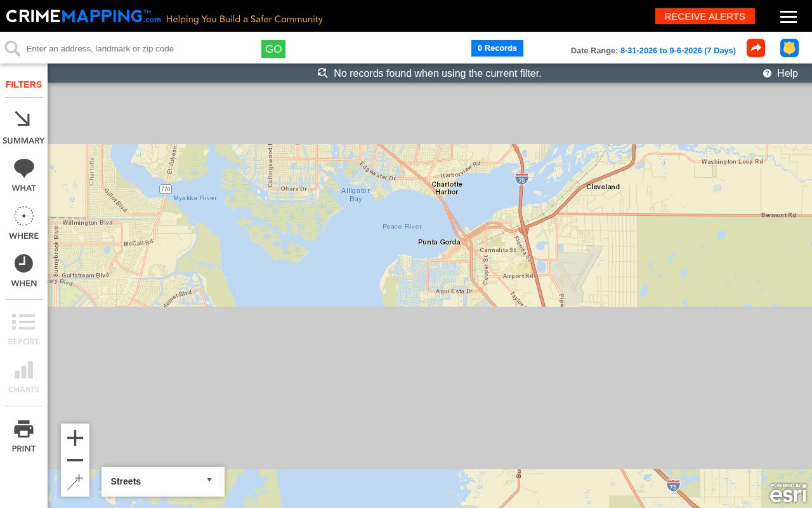Expand the Streets basemap dropdown

[163, 481]
